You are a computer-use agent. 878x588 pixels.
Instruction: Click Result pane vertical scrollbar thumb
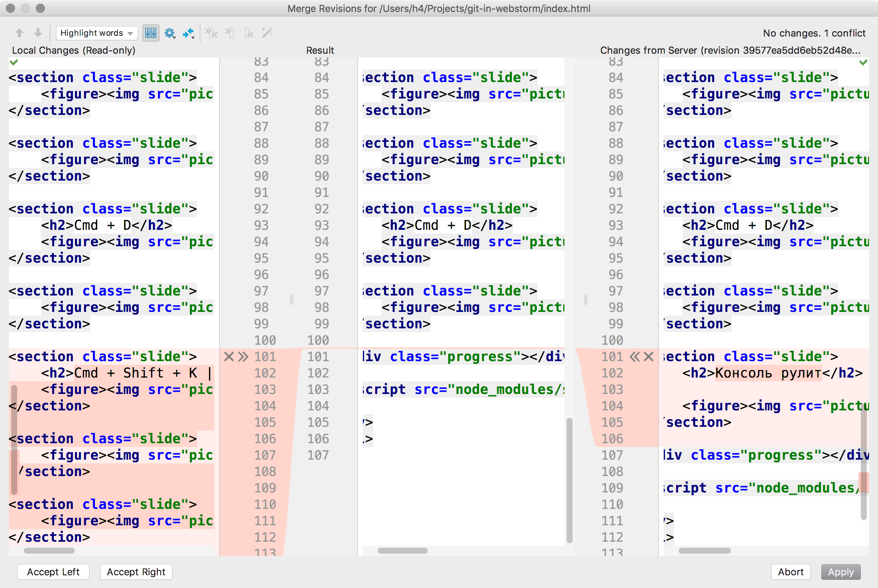(570, 480)
